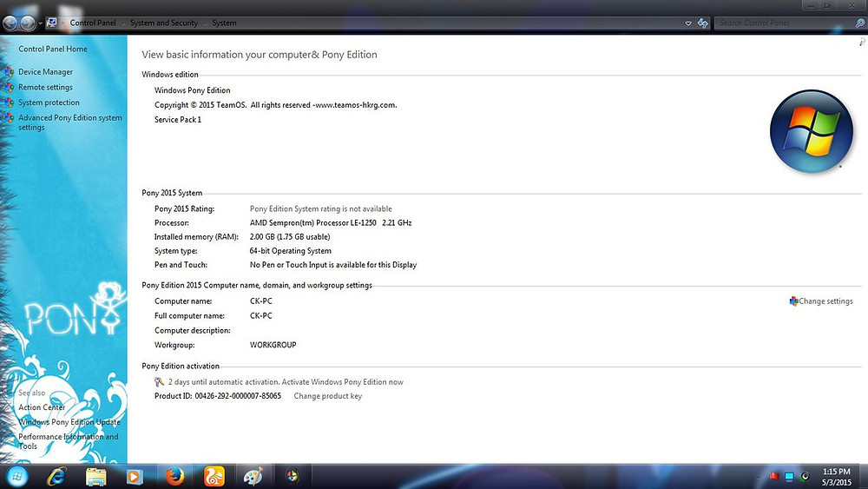Click Change settings link
Viewport: 868px width, 489px height.
(x=825, y=301)
